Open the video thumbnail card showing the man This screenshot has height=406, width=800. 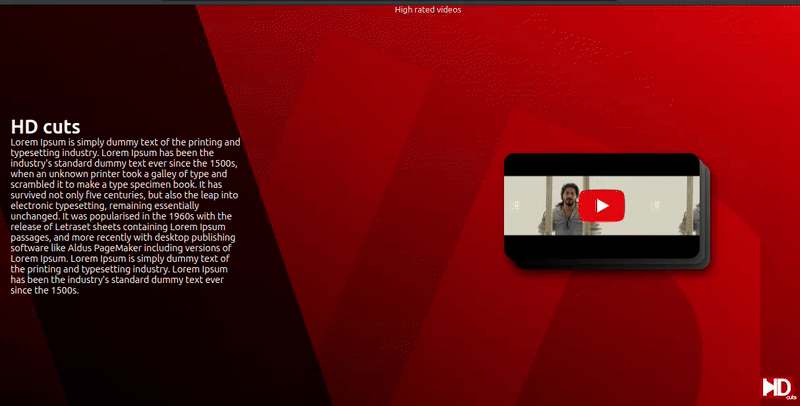(x=602, y=206)
